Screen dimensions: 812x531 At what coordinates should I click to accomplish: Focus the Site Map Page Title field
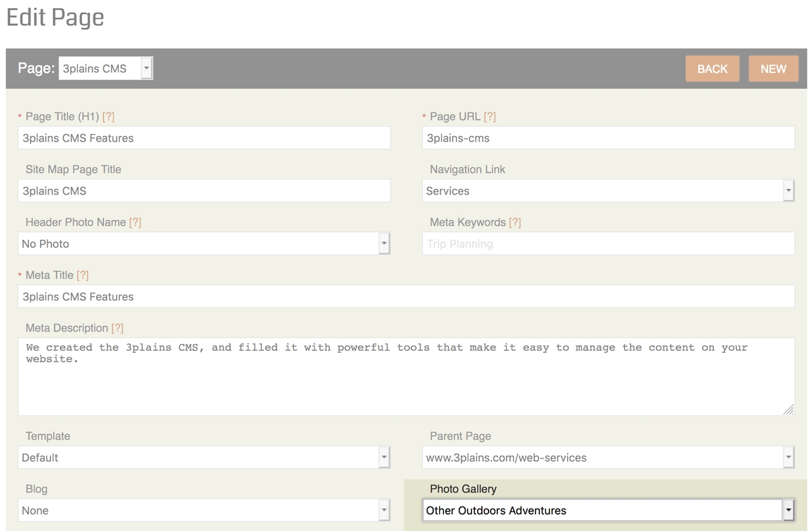click(204, 191)
